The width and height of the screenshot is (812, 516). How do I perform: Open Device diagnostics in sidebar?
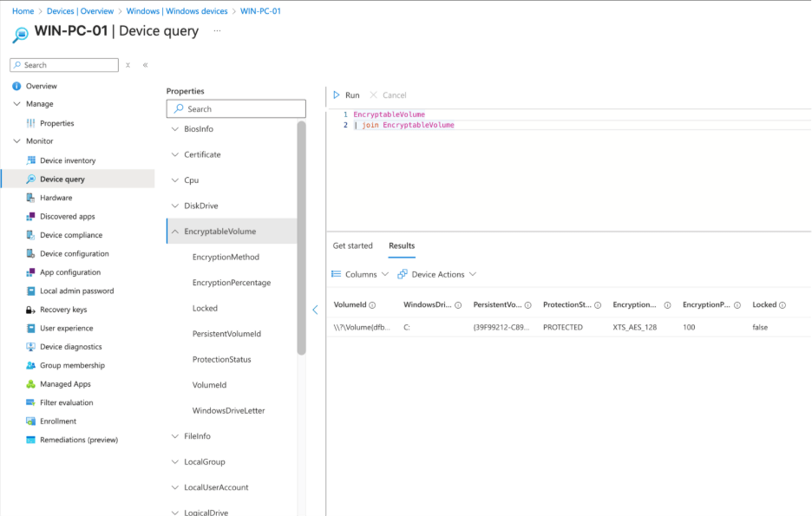[x=71, y=347]
